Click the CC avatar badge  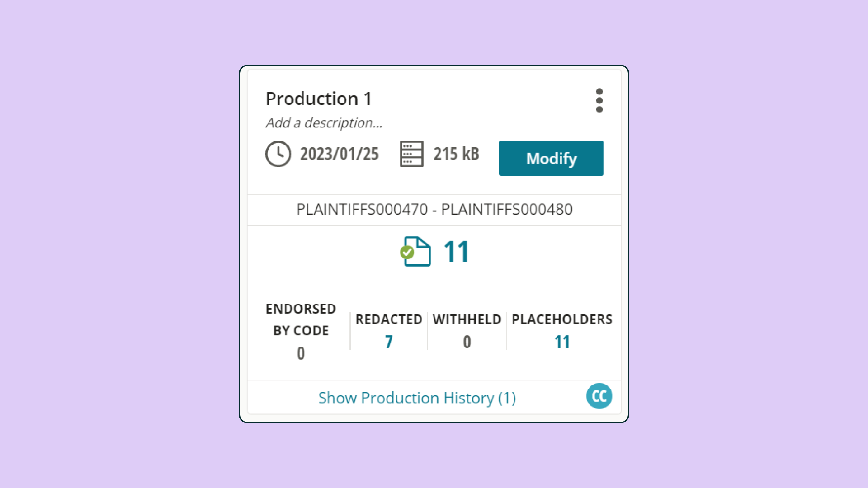click(x=599, y=396)
